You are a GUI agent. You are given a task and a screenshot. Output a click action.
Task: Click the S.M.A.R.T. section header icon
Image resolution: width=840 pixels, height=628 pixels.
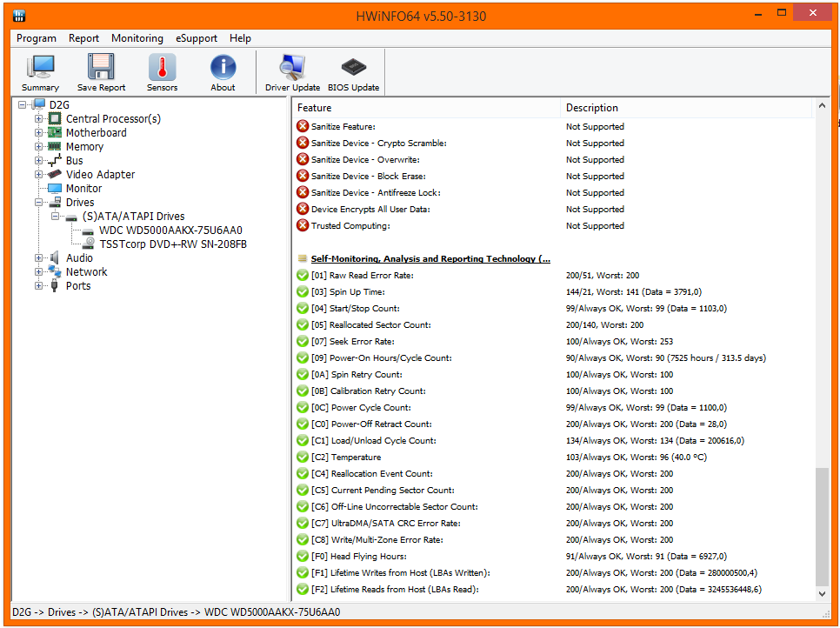coord(303,259)
